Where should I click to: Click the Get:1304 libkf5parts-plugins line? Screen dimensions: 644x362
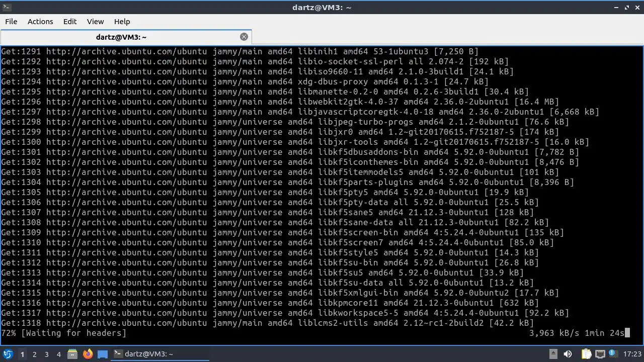coord(287,182)
